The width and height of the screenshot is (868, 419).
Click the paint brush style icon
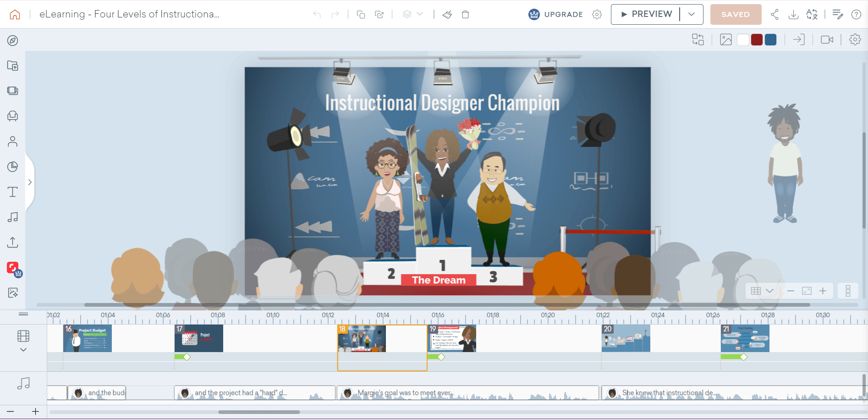(x=447, y=14)
